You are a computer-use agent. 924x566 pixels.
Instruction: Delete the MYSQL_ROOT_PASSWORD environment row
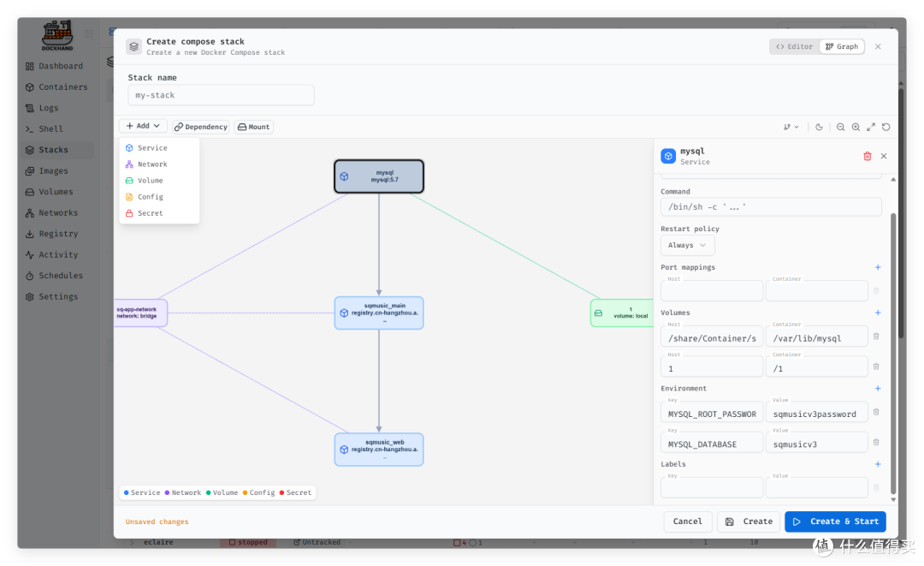click(x=876, y=412)
